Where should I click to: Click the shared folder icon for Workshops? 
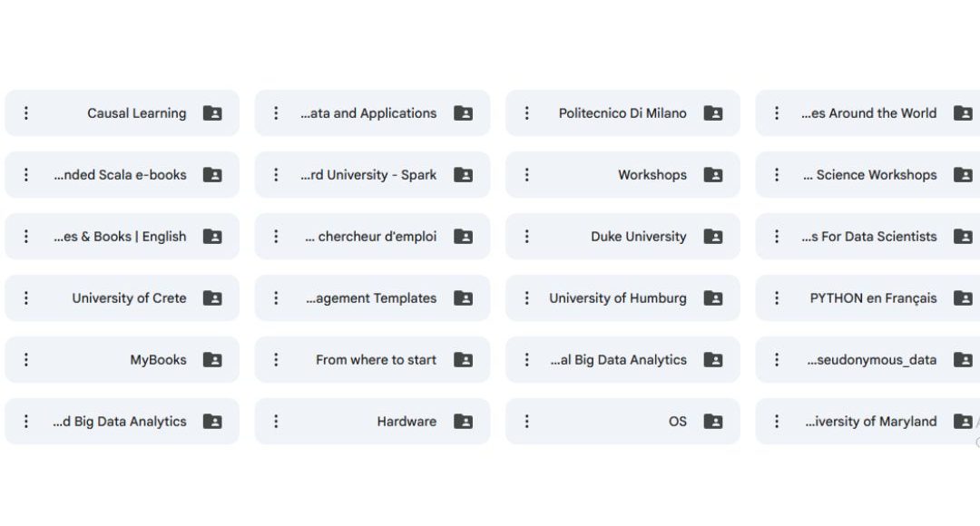coord(713,175)
